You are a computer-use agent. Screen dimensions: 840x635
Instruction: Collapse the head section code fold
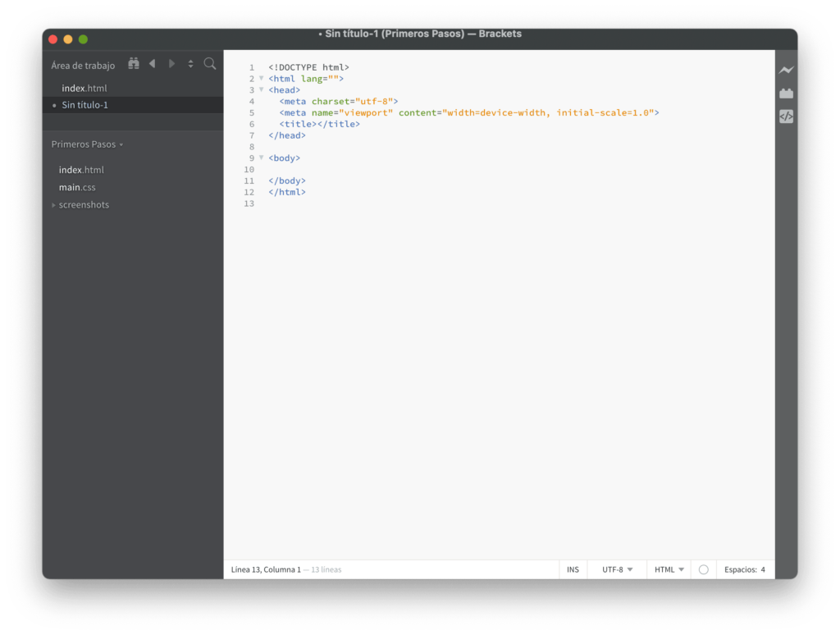click(x=260, y=89)
